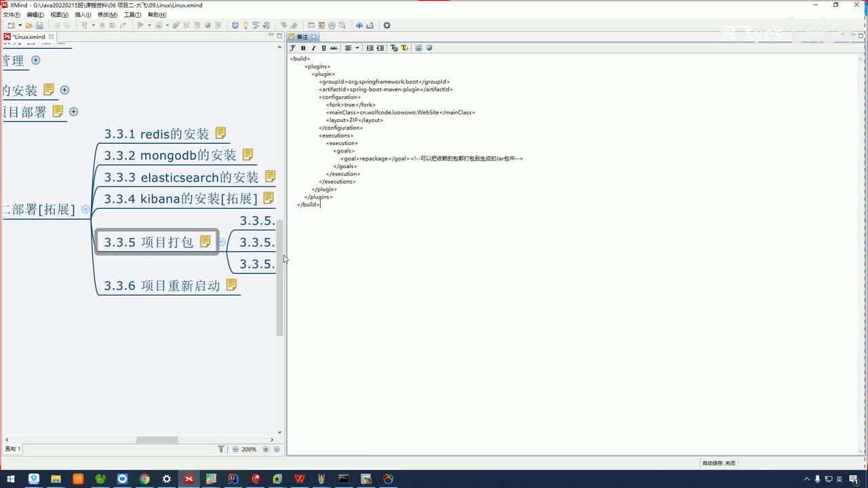Image resolution: width=868 pixels, height=488 pixels.
Task: Zoom in the mind map canvas
Action: (x=266, y=449)
